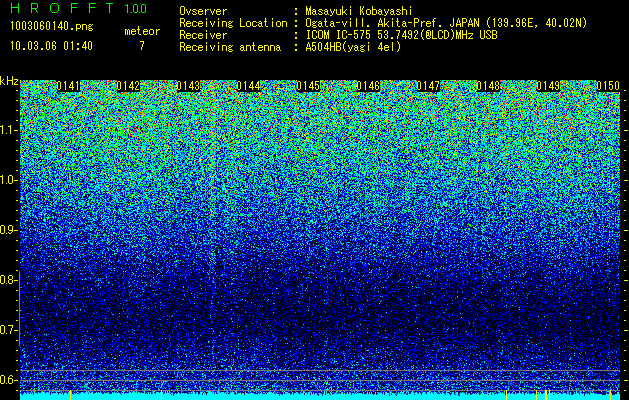
Task: Click the 0149 time marker
Action: point(548,86)
